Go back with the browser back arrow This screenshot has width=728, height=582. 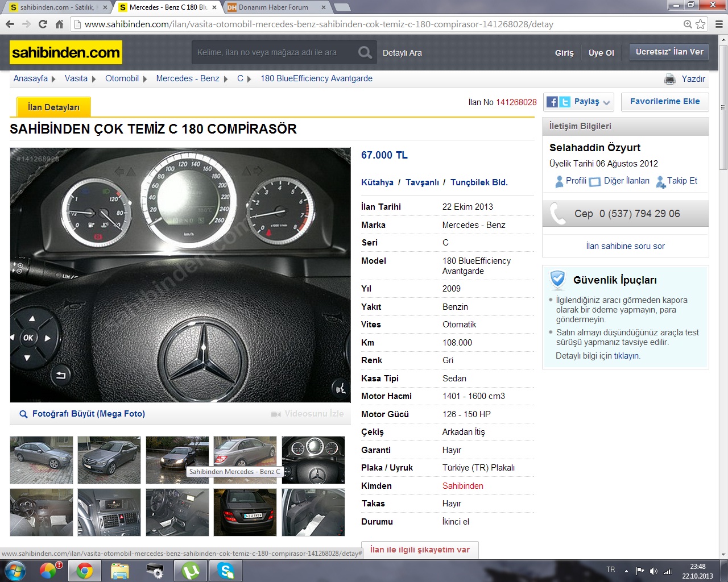point(10,24)
